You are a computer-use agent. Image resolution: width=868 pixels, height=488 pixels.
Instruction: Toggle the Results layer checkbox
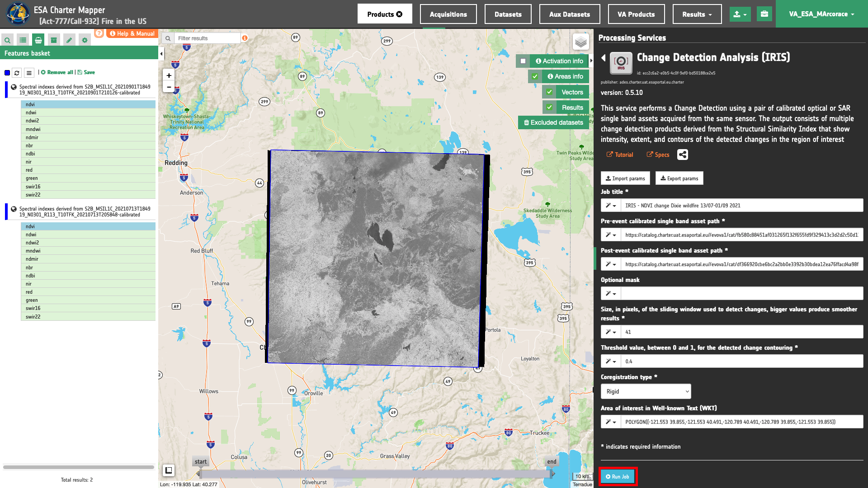[x=549, y=108]
